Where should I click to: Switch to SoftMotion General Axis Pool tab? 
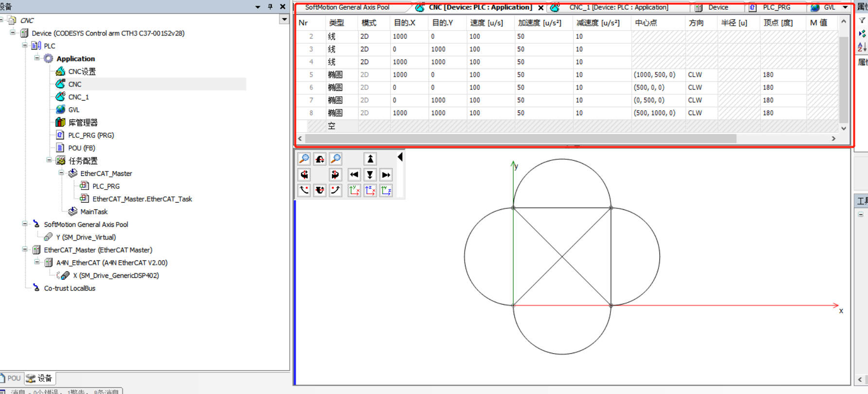(347, 7)
